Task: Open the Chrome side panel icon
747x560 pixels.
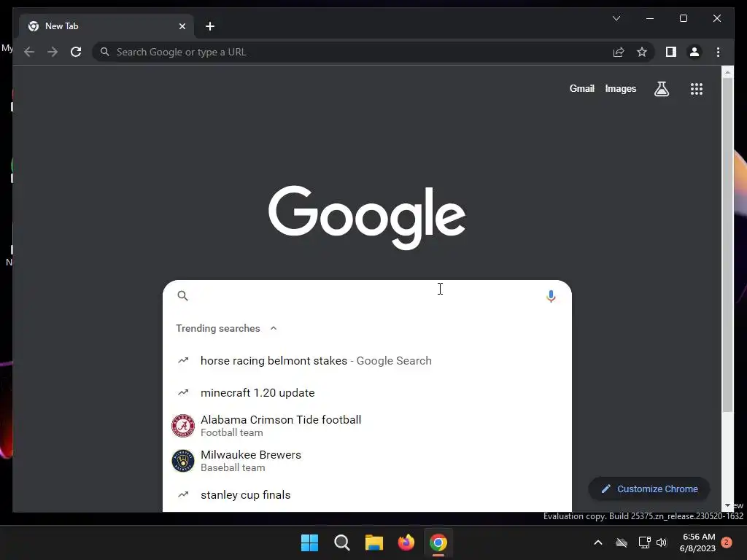Action: pos(671,52)
